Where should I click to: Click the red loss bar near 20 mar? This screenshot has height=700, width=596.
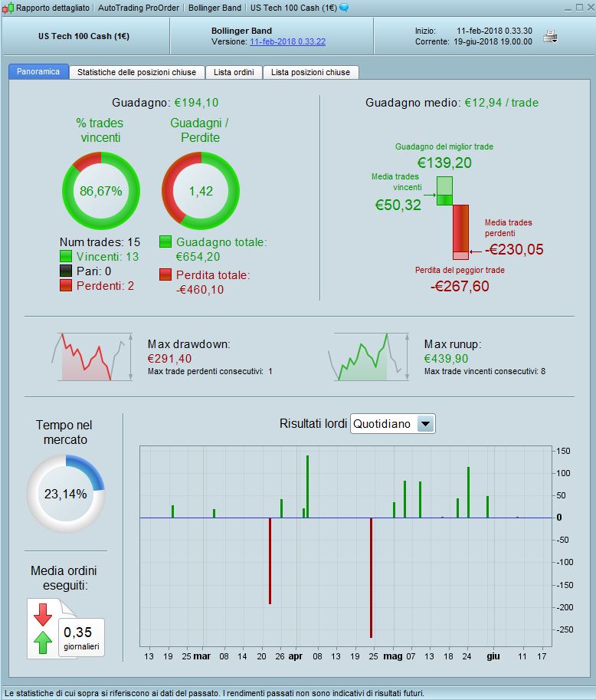tap(270, 560)
